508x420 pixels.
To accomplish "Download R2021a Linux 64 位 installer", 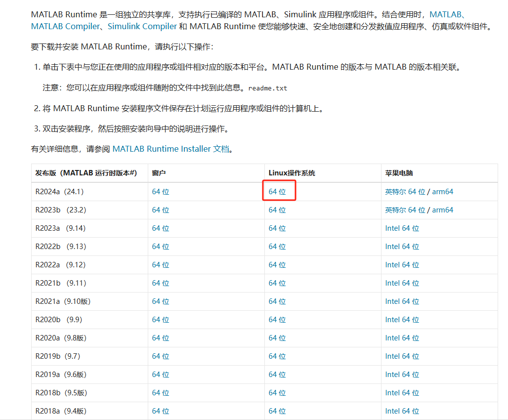I will click(x=277, y=301).
